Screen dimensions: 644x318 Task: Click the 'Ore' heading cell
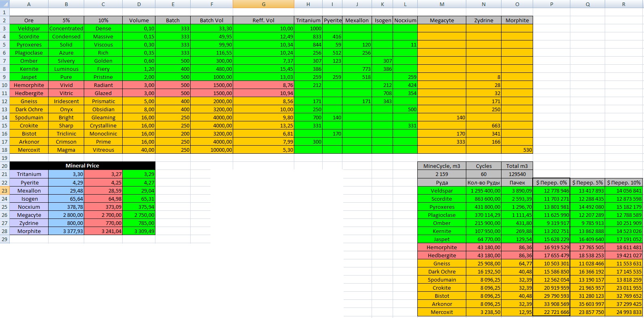(29, 20)
